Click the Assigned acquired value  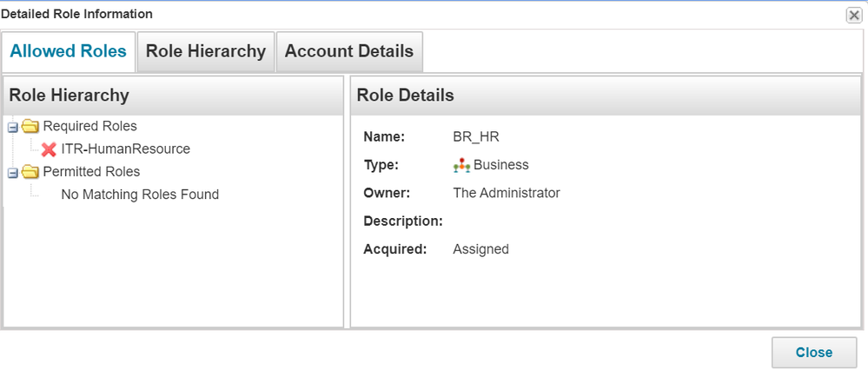(481, 249)
